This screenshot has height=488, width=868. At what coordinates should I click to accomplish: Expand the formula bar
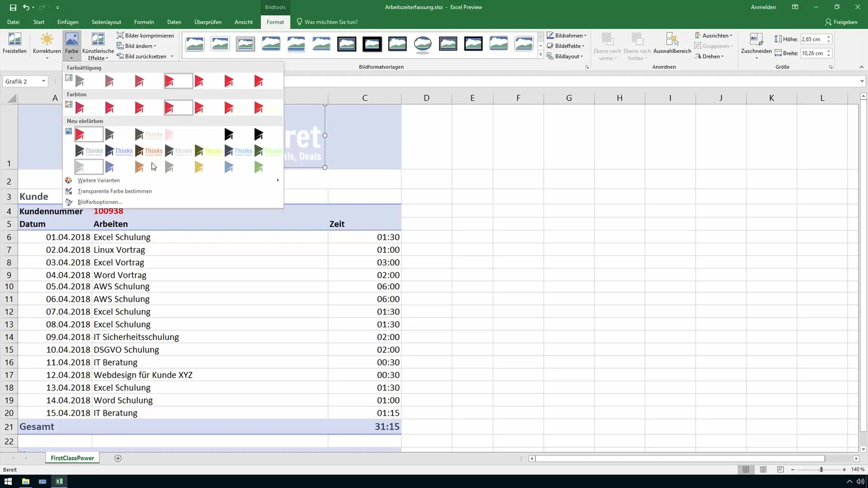[862, 81]
